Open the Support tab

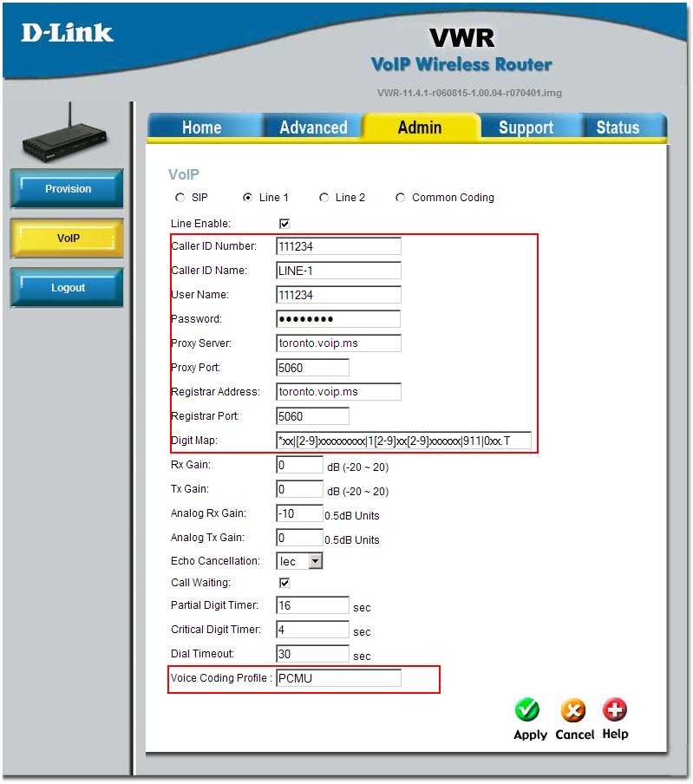tap(526, 127)
